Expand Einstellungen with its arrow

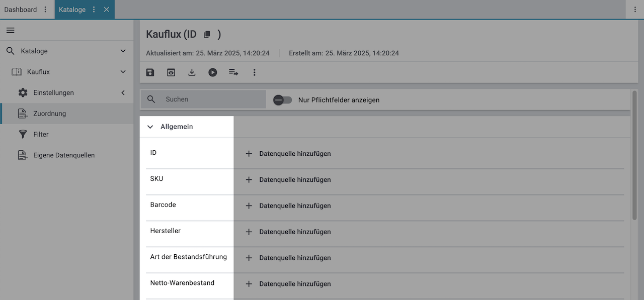[x=123, y=93]
